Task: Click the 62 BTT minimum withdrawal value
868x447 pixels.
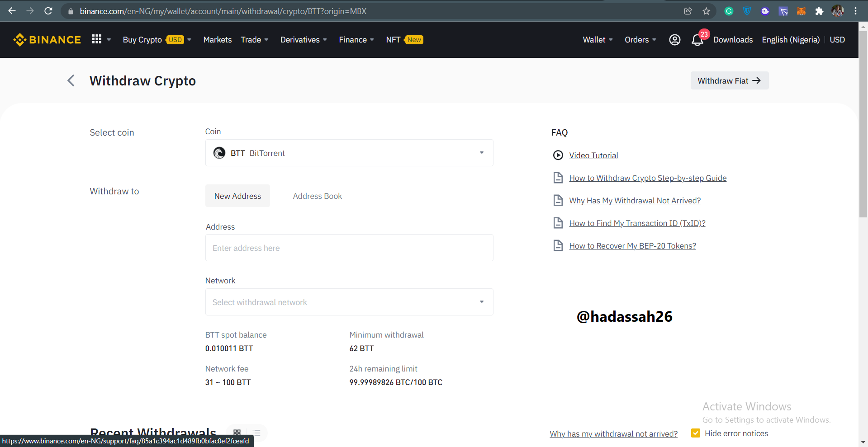Action: (x=361, y=348)
